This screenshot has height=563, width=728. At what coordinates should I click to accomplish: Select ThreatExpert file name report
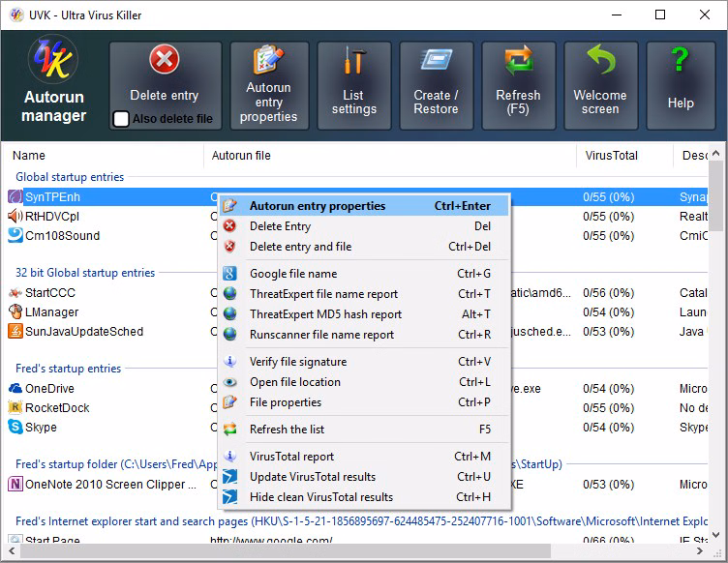[364, 294]
